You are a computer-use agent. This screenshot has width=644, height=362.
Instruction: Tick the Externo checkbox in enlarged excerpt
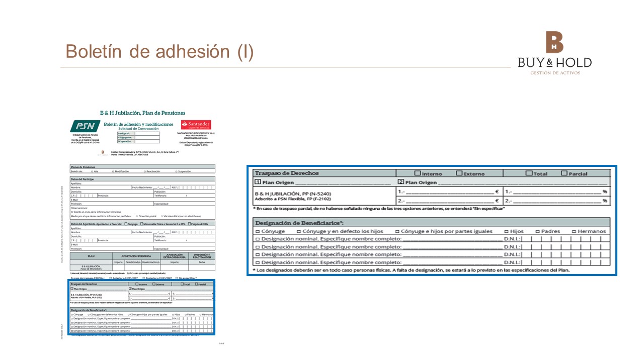click(459, 173)
